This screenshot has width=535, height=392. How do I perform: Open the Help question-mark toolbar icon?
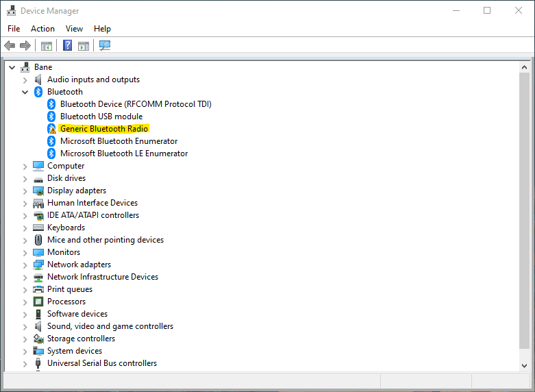(x=68, y=45)
